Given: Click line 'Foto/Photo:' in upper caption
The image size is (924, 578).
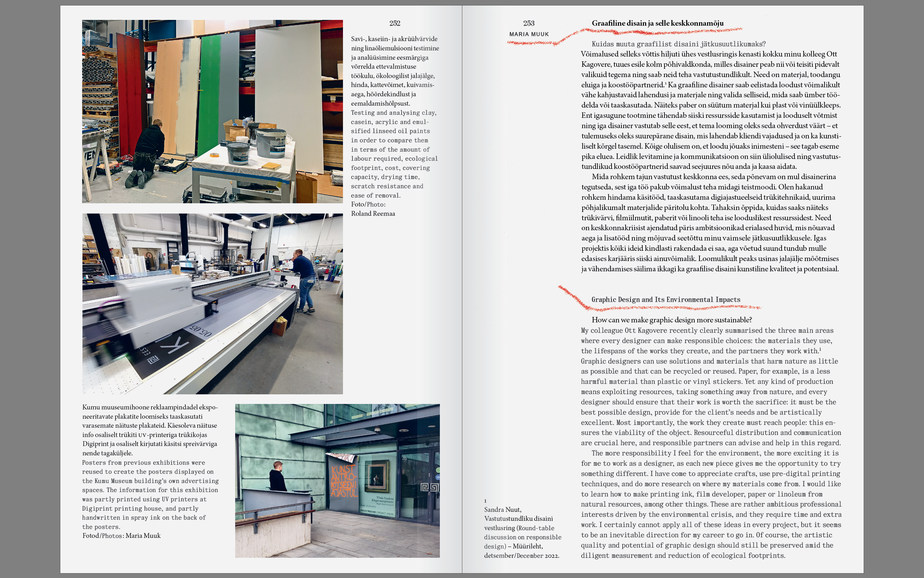Looking at the screenshot, I should click(x=368, y=205).
